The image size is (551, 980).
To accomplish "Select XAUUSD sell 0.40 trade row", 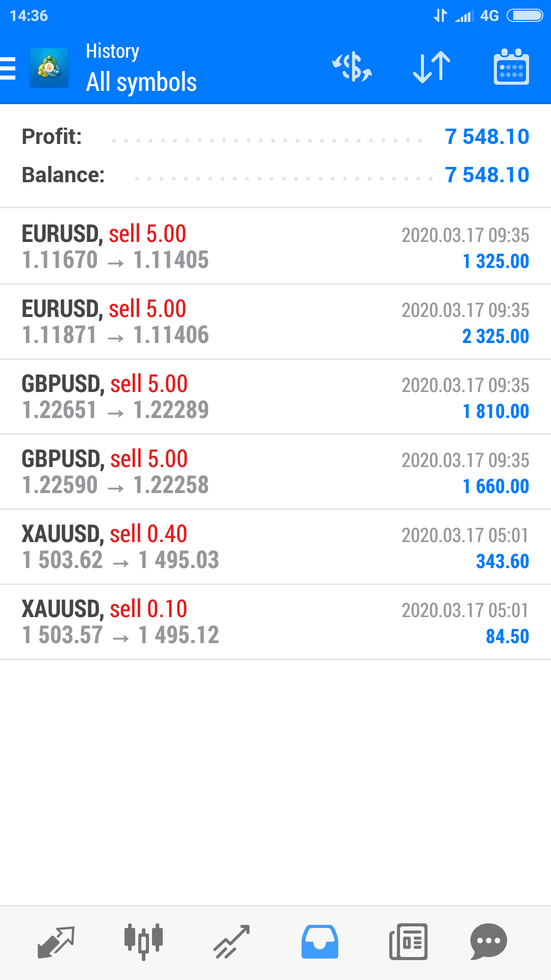I will click(275, 547).
